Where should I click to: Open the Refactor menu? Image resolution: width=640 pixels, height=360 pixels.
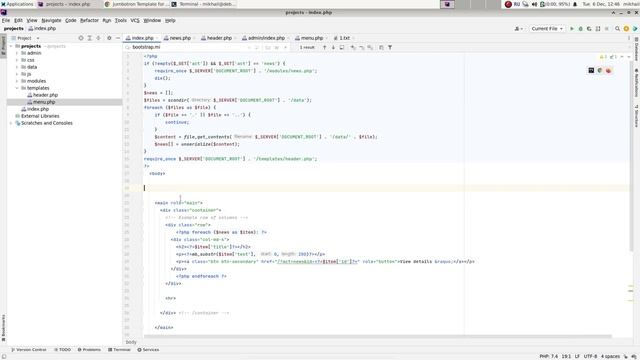[x=89, y=20]
